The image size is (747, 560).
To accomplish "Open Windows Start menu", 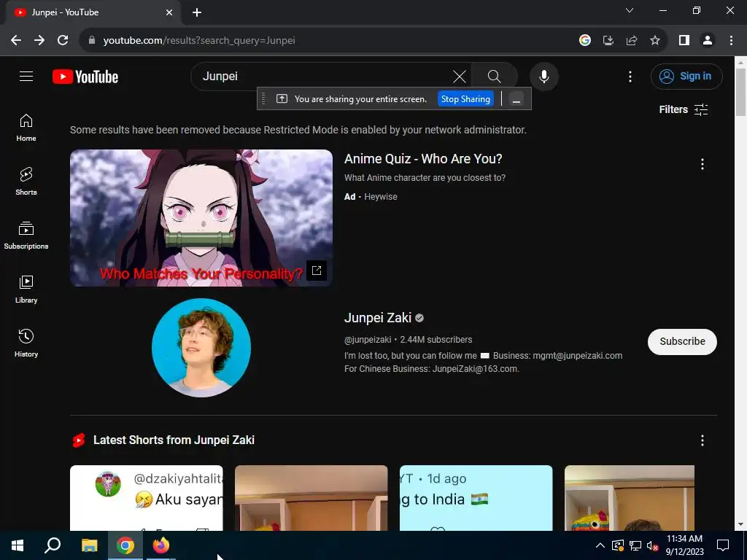I will coord(18,545).
